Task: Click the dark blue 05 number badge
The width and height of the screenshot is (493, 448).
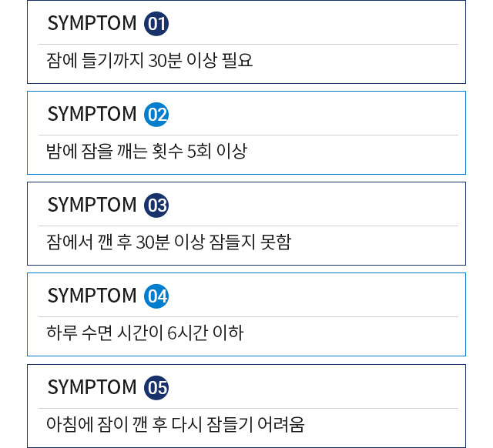Action: pos(156,387)
